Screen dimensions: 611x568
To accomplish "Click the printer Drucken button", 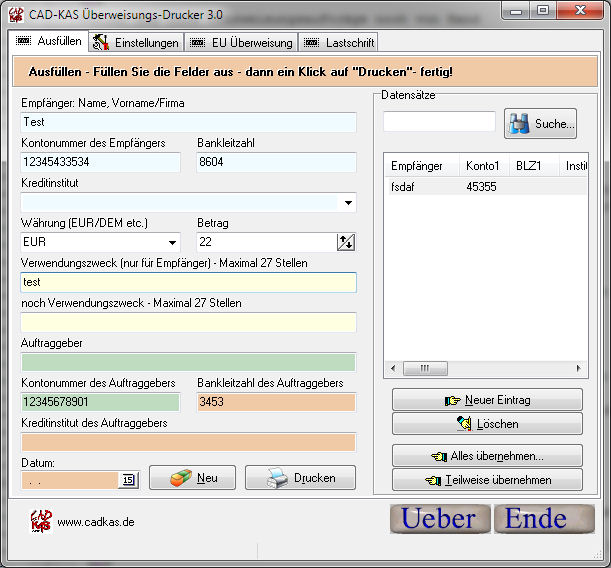I will 300,478.
